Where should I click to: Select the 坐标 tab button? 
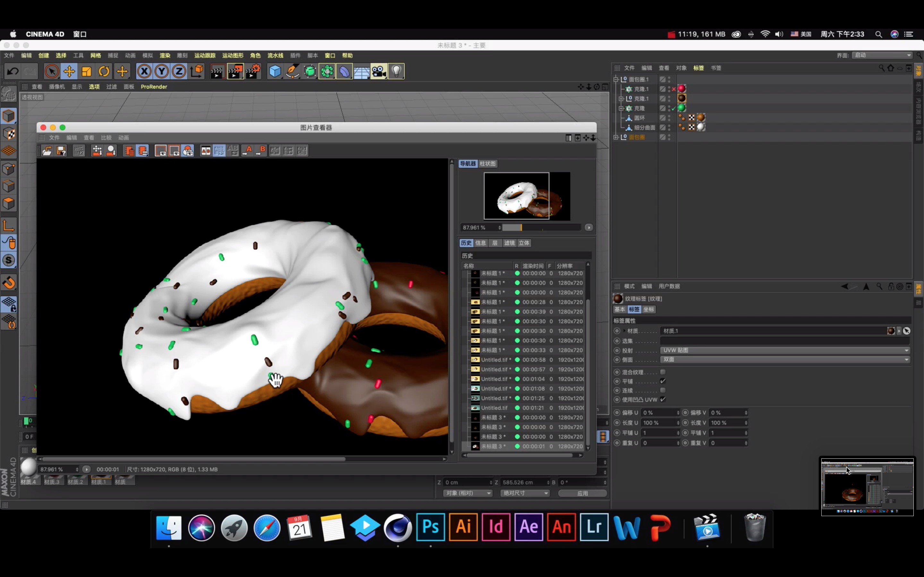click(x=648, y=309)
